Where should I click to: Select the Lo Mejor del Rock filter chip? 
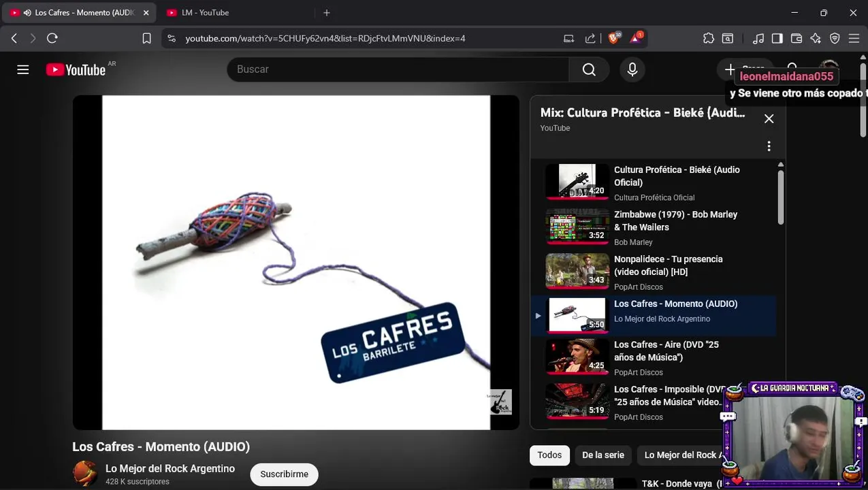[x=681, y=455]
